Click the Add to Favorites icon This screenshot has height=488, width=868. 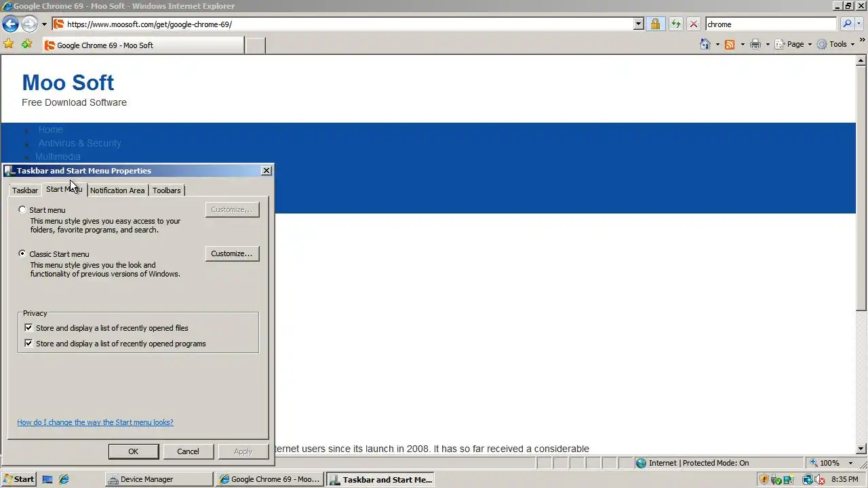coord(26,44)
